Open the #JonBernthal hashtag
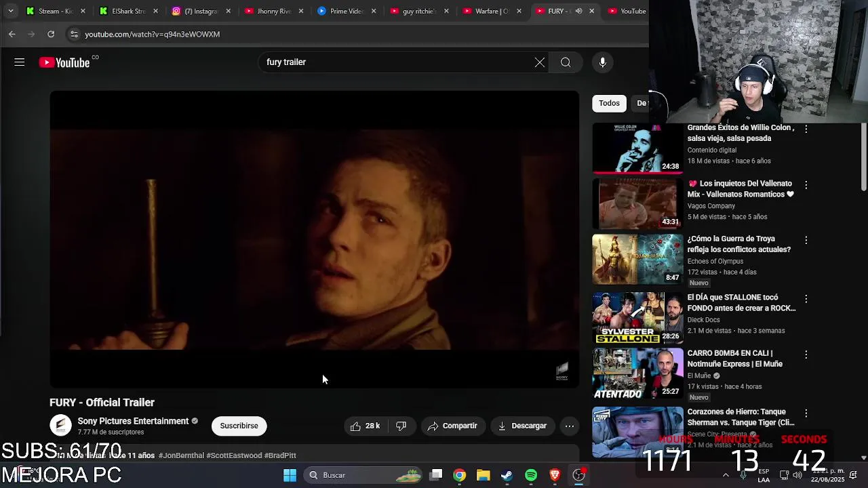 pos(181,455)
